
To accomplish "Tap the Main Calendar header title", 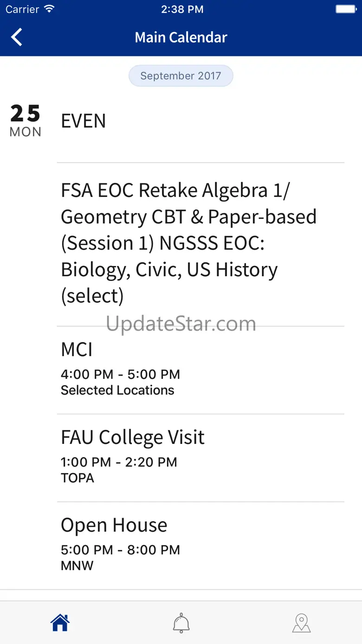I will [x=181, y=37].
